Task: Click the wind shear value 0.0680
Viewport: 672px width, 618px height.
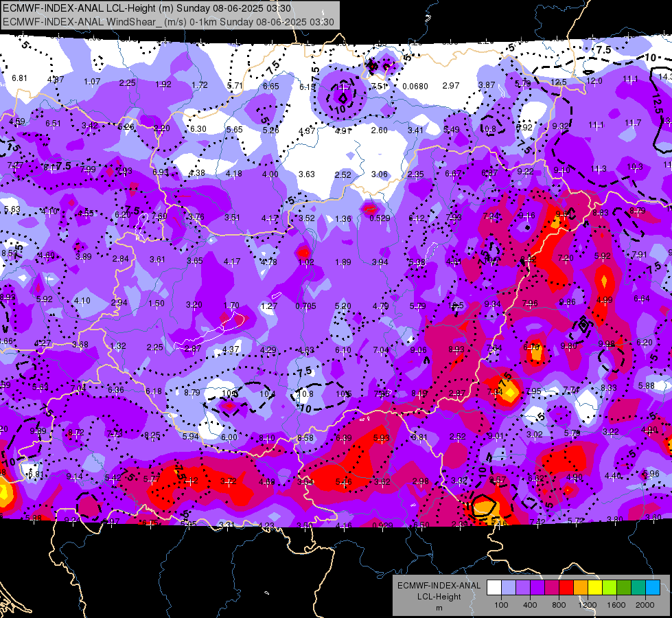Action: pos(415,87)
